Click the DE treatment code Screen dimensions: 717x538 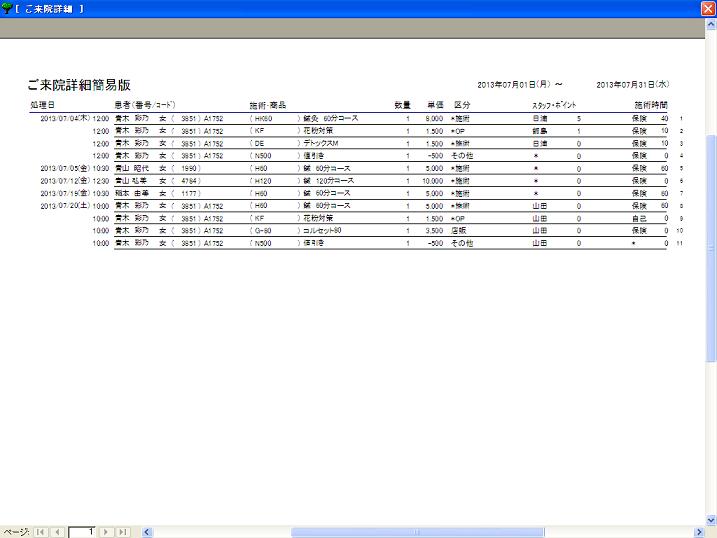point(259,144)
